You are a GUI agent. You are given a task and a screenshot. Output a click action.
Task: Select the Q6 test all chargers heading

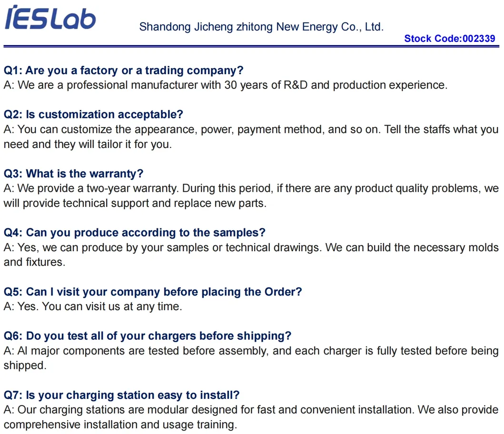[x=147, y=336]
